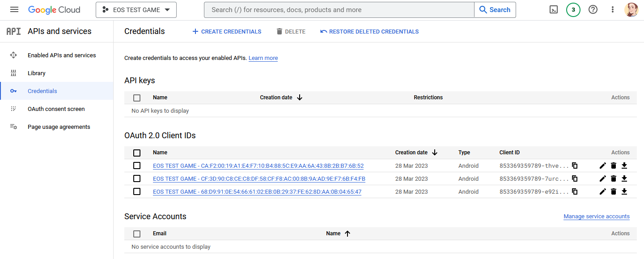
Task: Select the checkbox for the CF:3D OAuth client row
Action: [137, 178]
